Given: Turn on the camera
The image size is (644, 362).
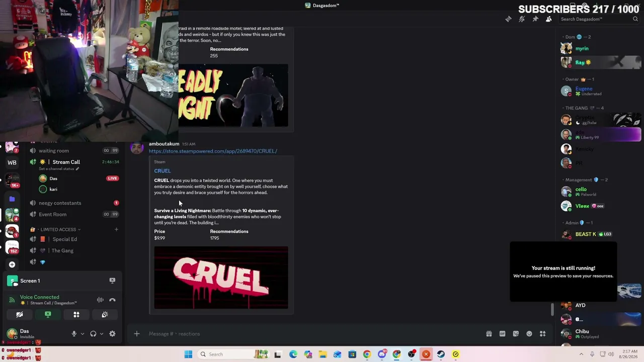Looking at the screenshot, I should pos(20,315).
